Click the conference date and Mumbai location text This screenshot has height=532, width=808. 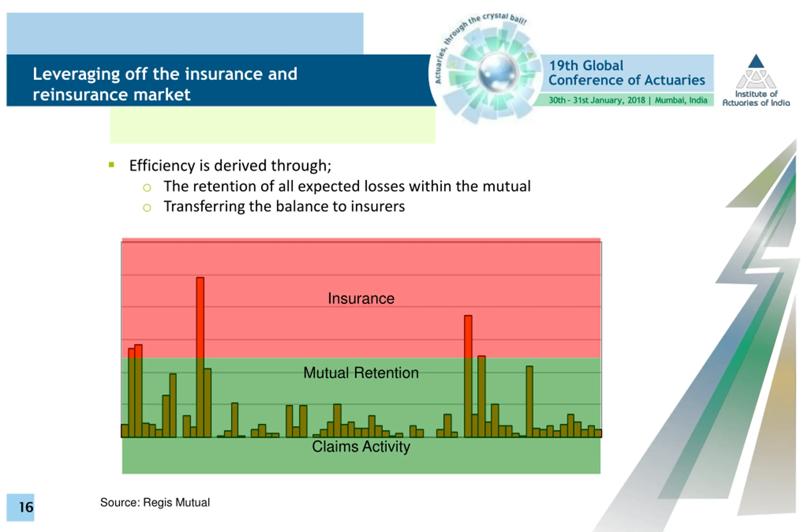(x=628, y=100)
